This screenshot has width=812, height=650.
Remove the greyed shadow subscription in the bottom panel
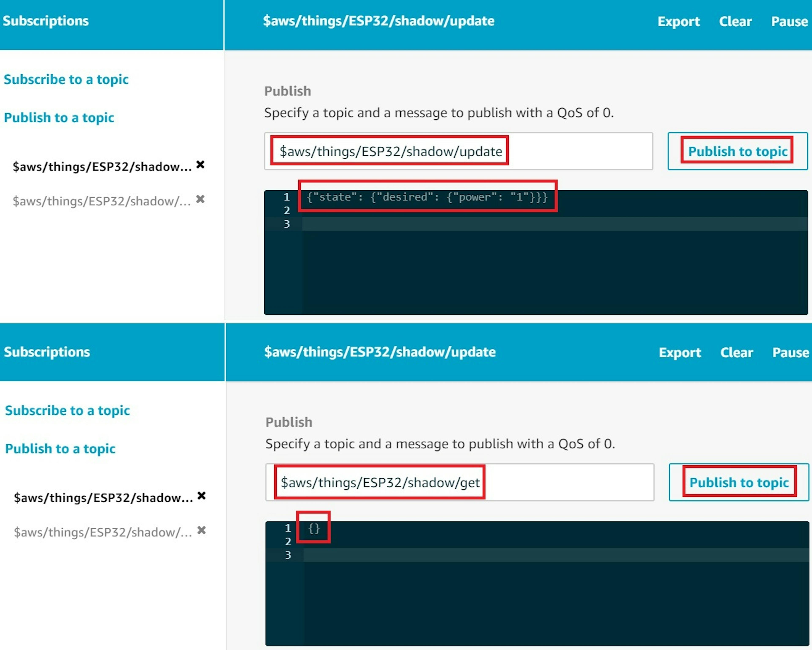coord(202,530)
